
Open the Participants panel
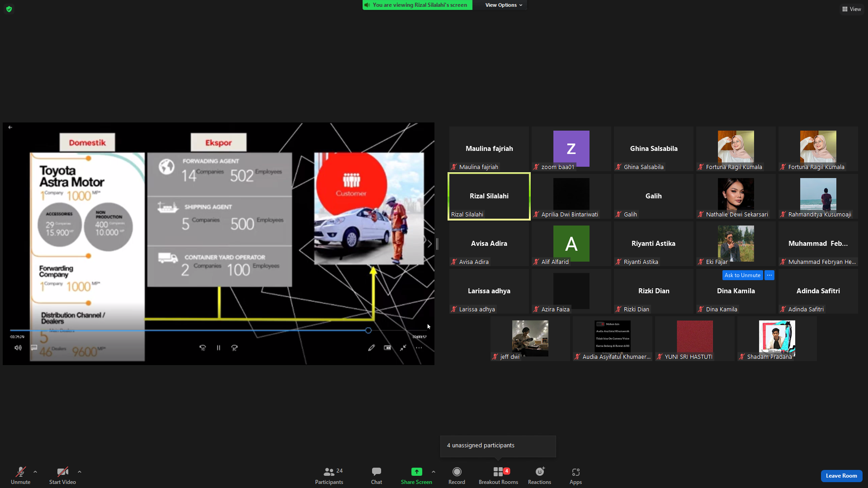tap(329, 476)
